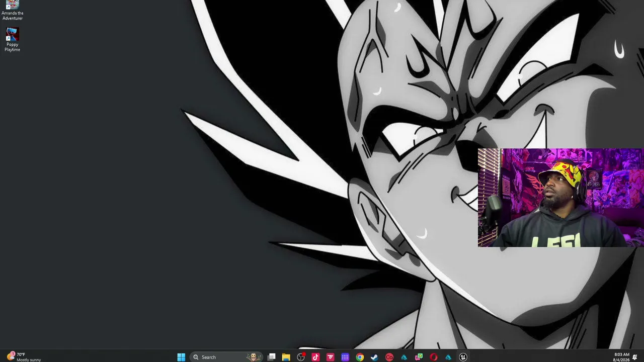The height and width of the screenshot is (362, 644).
Task: Open the teal icon beside Unreal Engine
Action: [x=448, y=357]
